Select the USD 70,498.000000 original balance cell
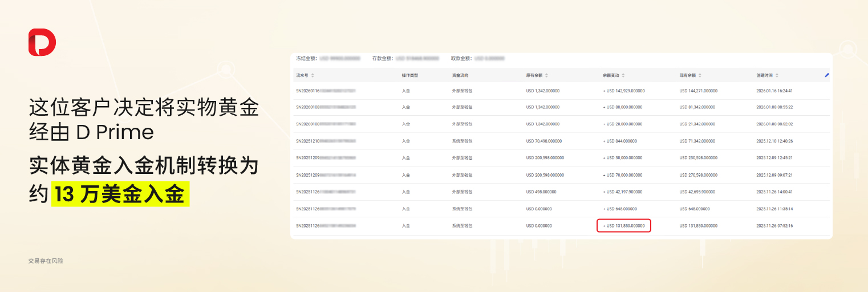The height and width of the screenshot is (292, 868). pyautogui.click(x=543, y=141)
